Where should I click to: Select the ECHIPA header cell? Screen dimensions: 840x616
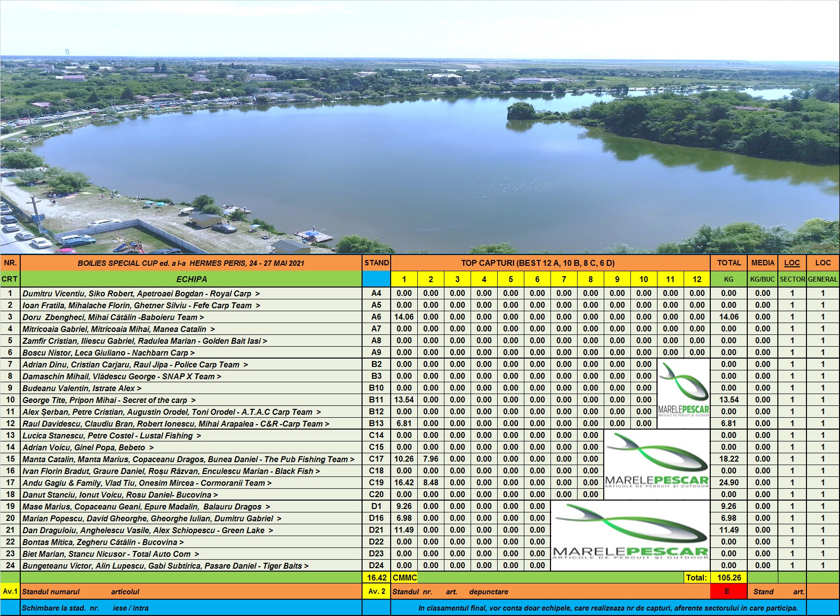pos(191,279)
